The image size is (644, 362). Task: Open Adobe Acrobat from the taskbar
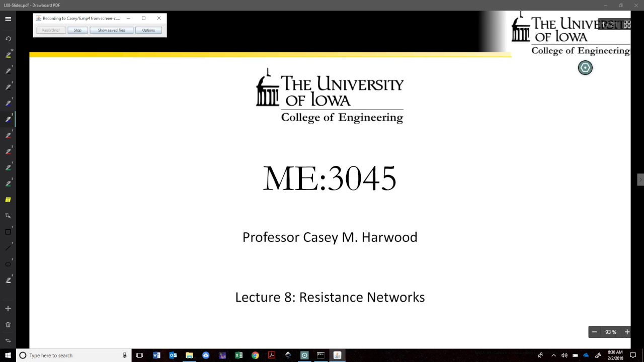tap(271, 355)
